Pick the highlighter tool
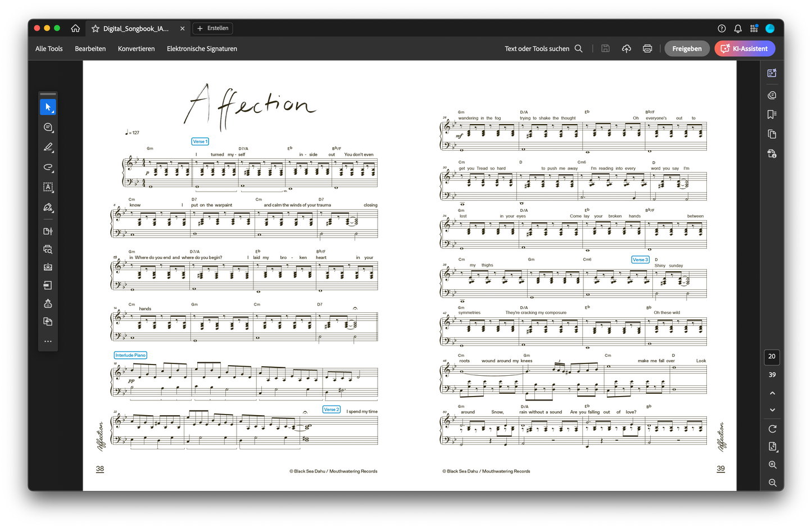This screenshot has height=528, width=812. tap(48, 147)
